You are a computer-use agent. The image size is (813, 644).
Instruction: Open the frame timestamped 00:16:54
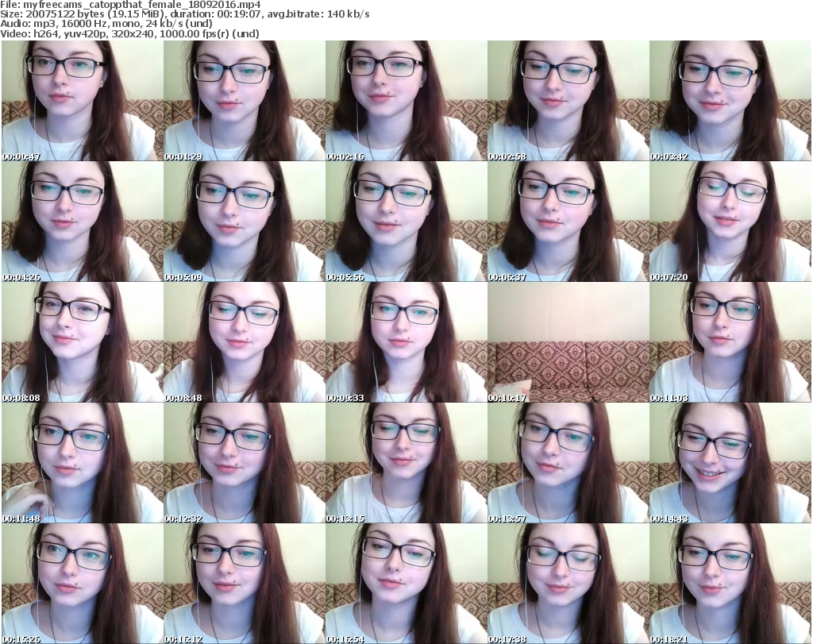click(406, 584)
